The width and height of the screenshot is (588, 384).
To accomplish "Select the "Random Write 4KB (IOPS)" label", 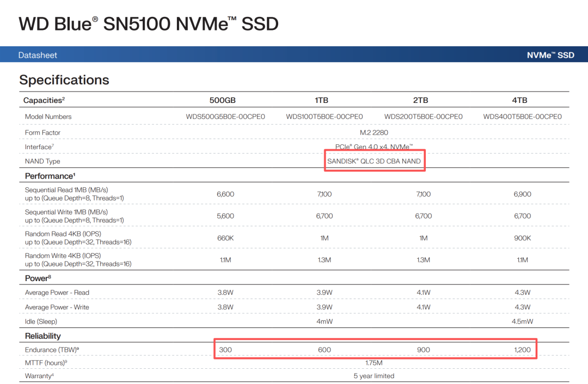I will click(x=63, y=255).
